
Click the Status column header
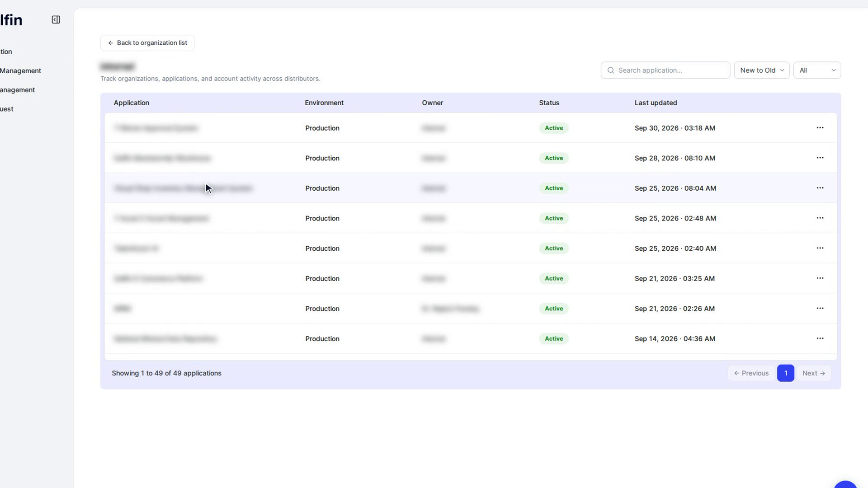(549, 103)
